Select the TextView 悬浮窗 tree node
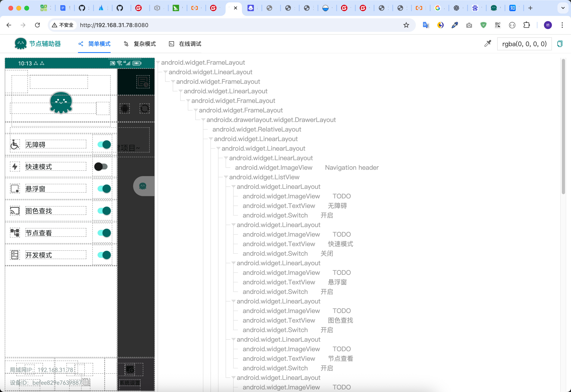The image size is (571, 392). coord(295,282)
